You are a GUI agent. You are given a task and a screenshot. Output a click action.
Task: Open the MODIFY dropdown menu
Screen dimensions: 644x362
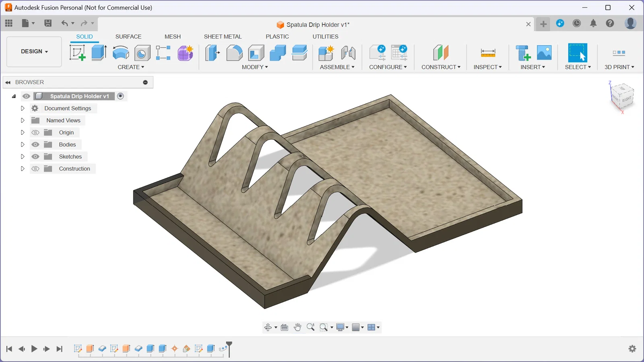tap(255, 67)
